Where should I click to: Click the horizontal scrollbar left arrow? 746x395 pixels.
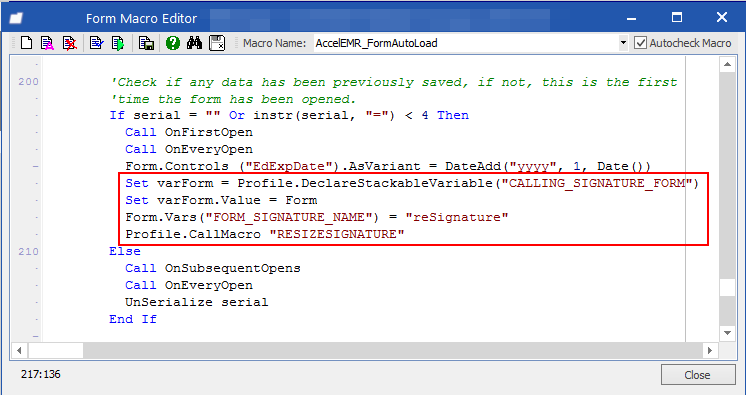coord(19,351)
